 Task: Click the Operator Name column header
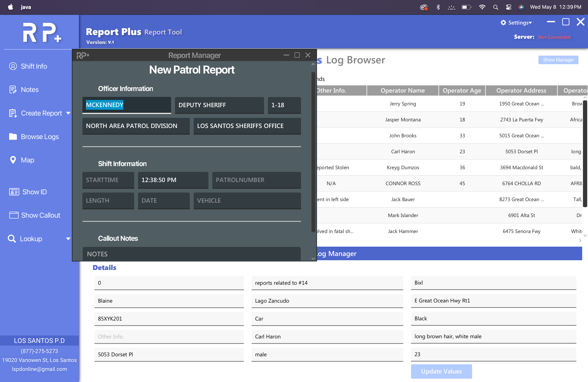(x=402, y=90)
